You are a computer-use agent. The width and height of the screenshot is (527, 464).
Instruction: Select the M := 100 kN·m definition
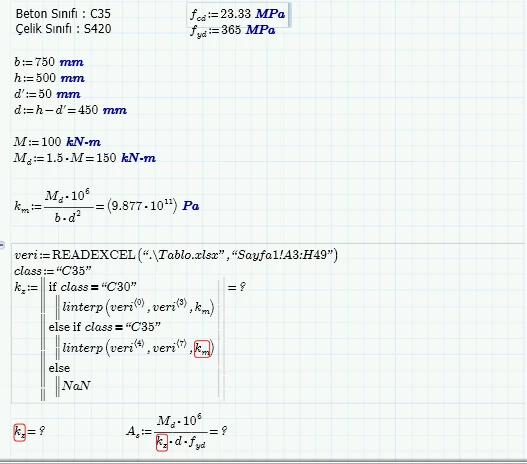pos(57,142)
